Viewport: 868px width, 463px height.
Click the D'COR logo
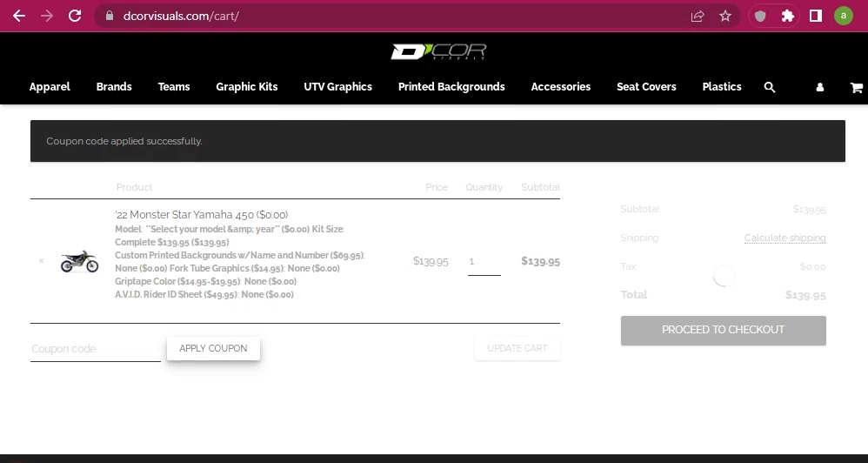[x=438, y=52]
